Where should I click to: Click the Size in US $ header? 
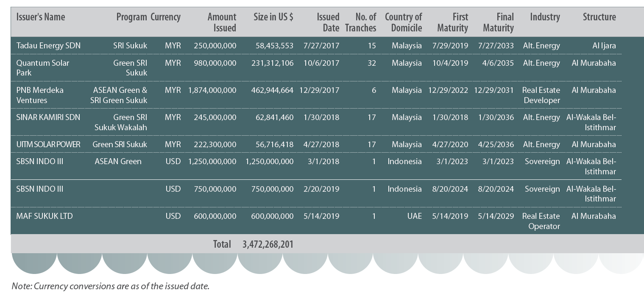click(273, 17)
